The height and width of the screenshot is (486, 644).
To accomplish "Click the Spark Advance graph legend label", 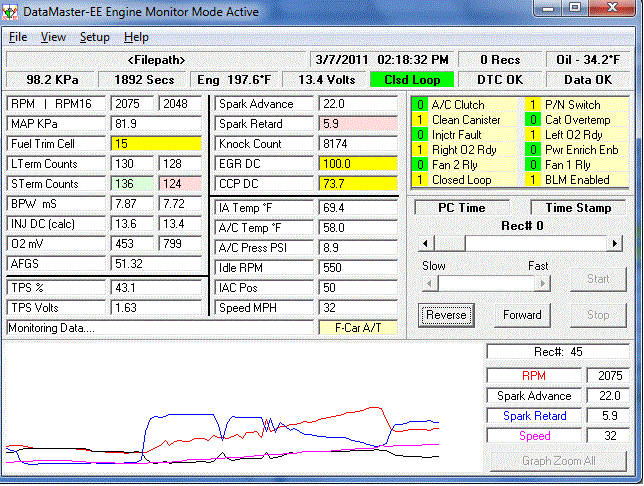I will click(x=534, y=396).
